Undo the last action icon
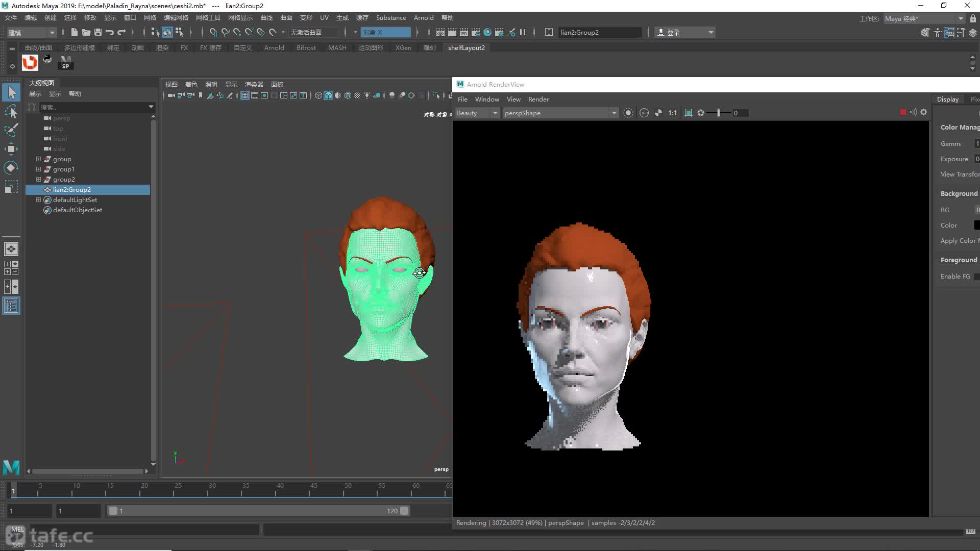The image size is (980, 551). pos(110,32)
